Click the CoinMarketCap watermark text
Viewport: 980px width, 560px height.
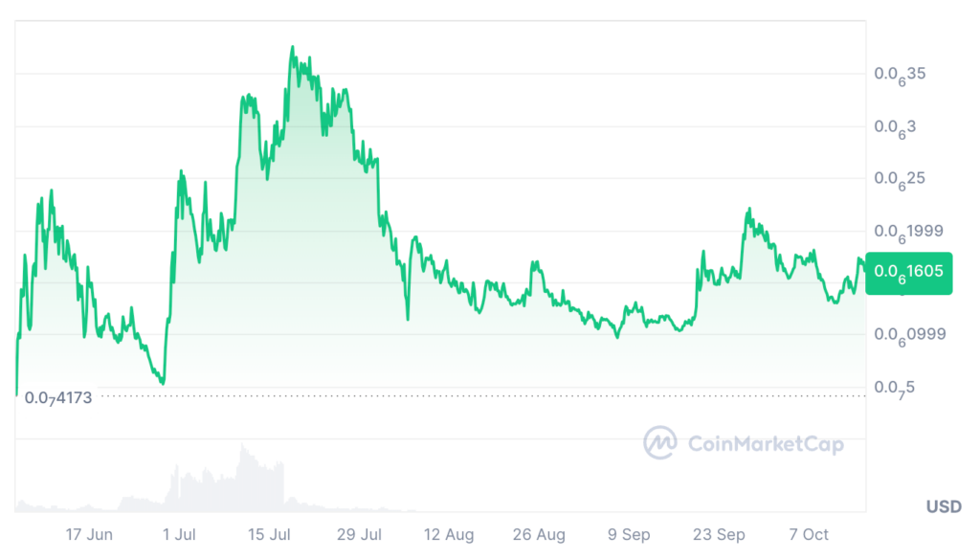coord(765,443)
